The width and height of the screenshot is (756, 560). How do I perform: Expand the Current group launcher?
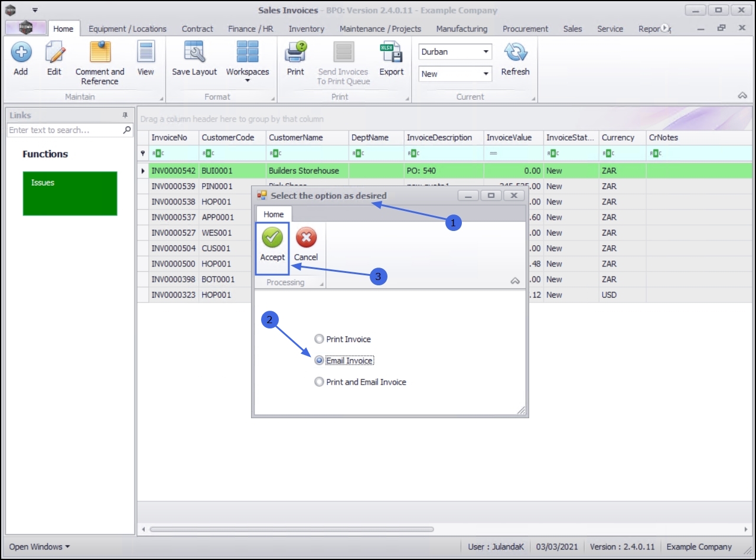pyautogui.click(x=533, y=99)
